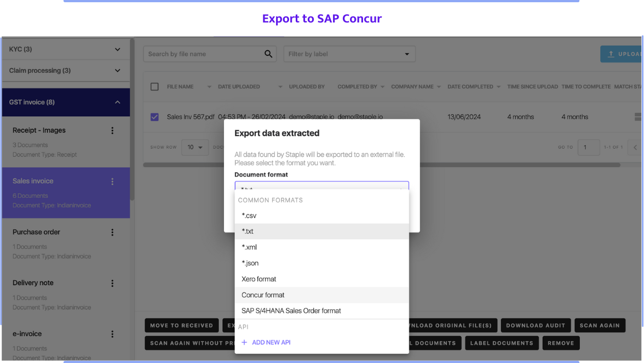The image size is (644, 363).
Task: Click the 13/06/2024 date completed cell
Action: click(464, 117)
